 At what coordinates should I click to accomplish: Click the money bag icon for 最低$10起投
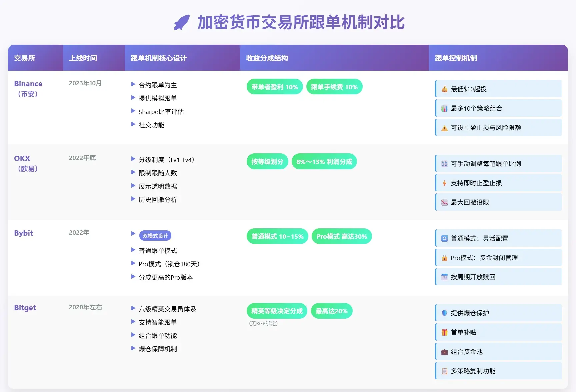(444, 89)
